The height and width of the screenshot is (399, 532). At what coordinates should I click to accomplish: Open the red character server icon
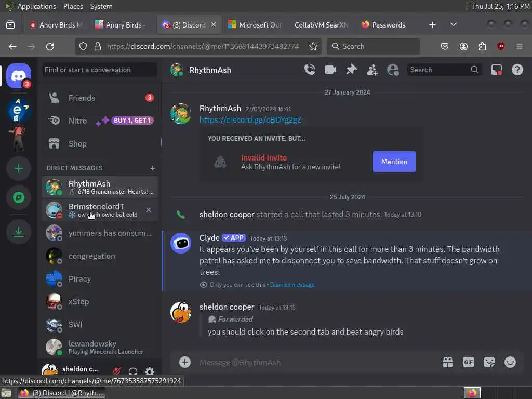pos(18,138)
